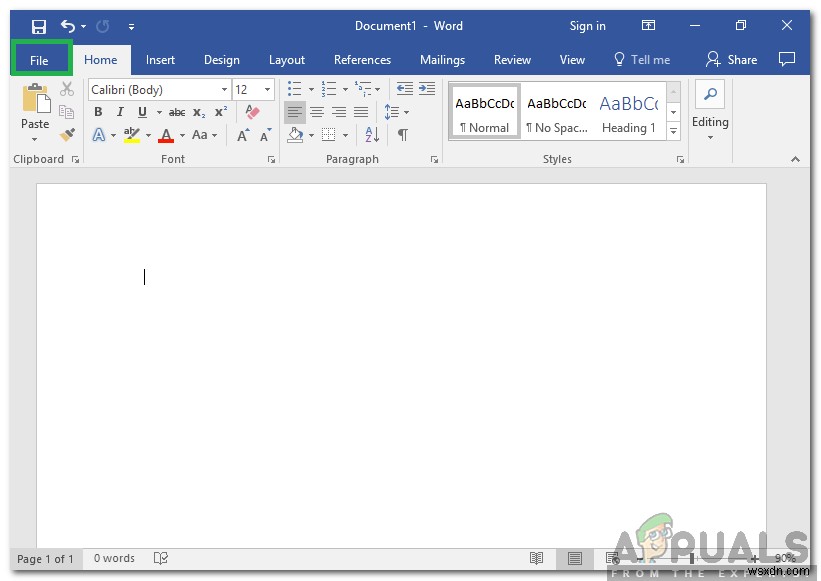Viewport: 821px width, 581px height.
Task: Toggle Italic formatting
Action: 120,112
